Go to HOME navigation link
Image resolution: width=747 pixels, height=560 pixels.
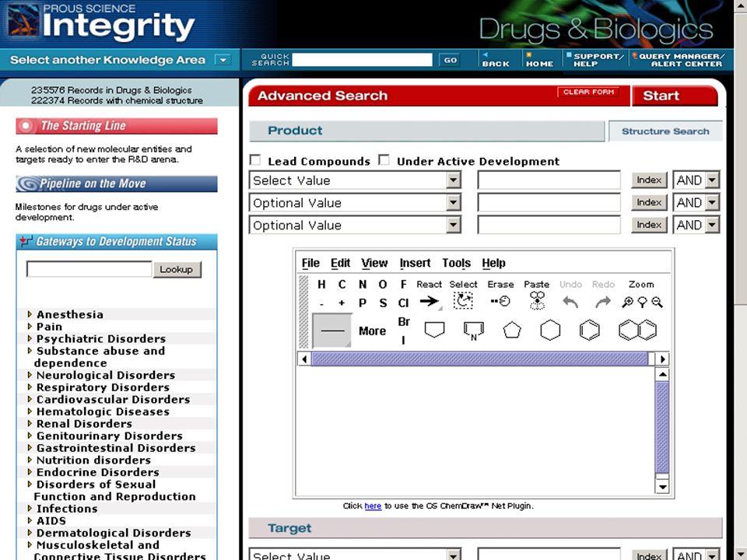point(539,60)
